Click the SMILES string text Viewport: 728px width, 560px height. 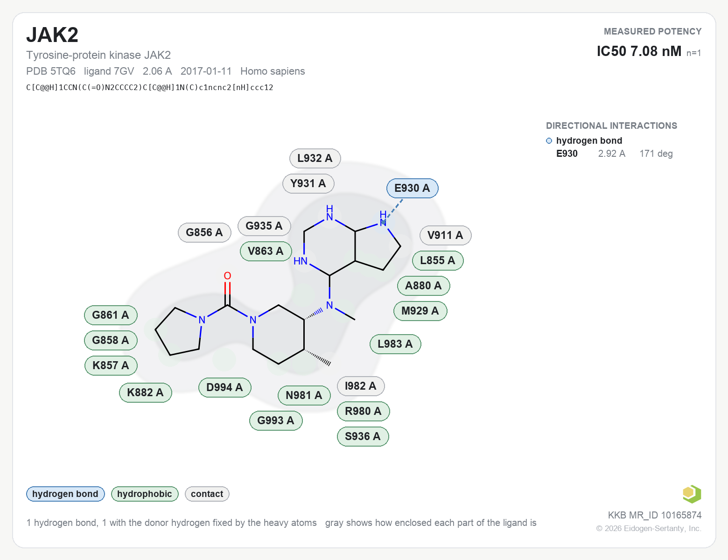(x=150, y=87)
